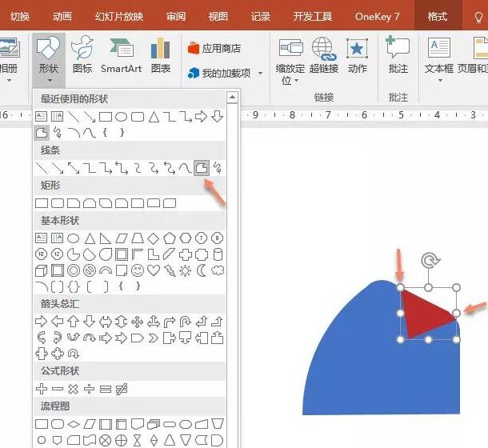Viewport: 488px width, 448px height.
Task: Select the U-turn arrow in 箭头总汇
Action: coord(186,322)
